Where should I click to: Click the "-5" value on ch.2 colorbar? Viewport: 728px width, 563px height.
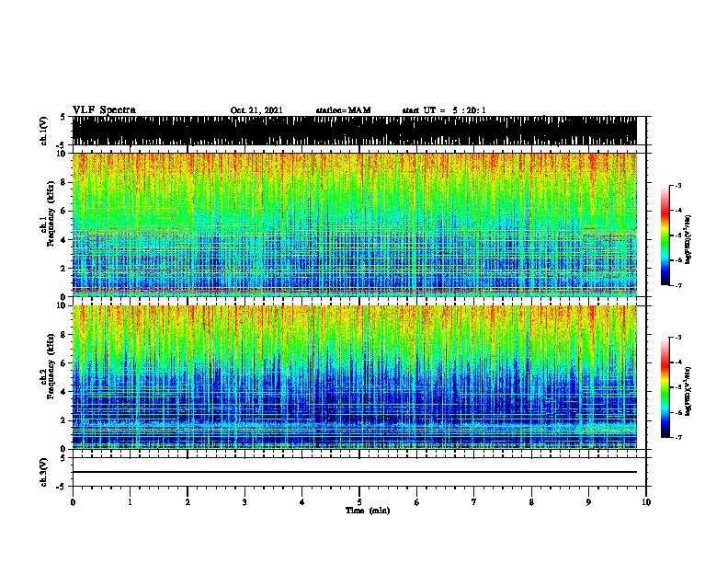point(677,387)
